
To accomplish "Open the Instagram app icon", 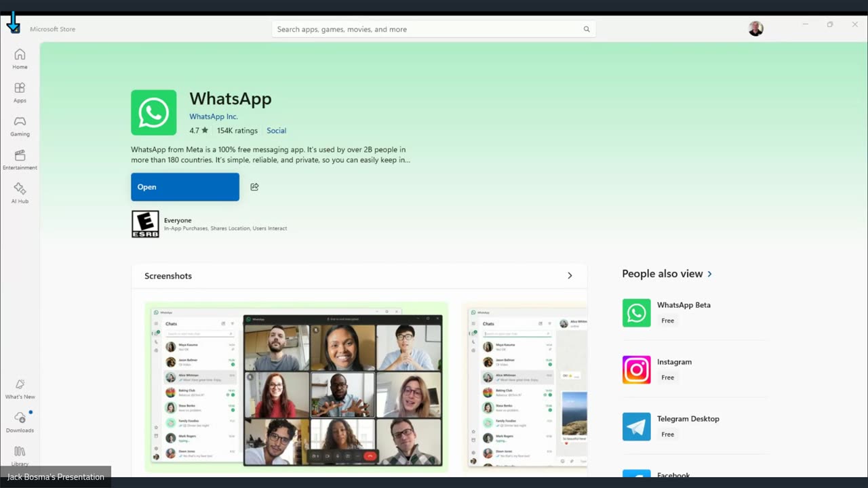I will point(637,370).
